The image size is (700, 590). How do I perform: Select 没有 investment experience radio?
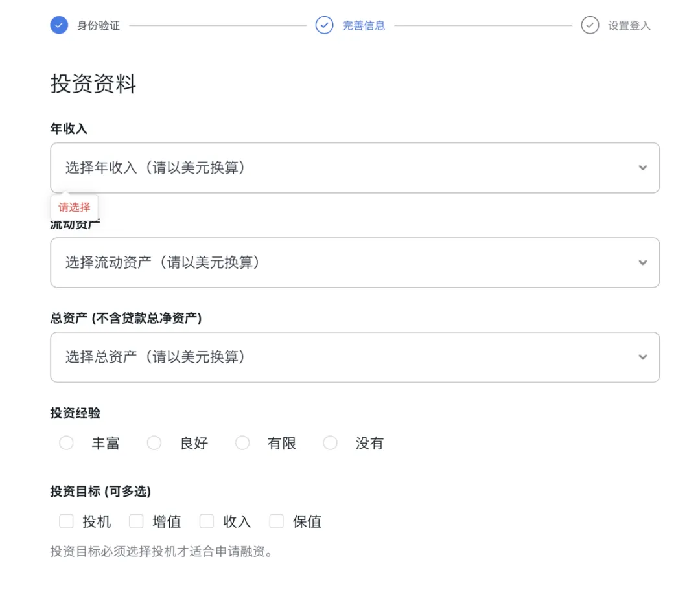tap(331, 443)
